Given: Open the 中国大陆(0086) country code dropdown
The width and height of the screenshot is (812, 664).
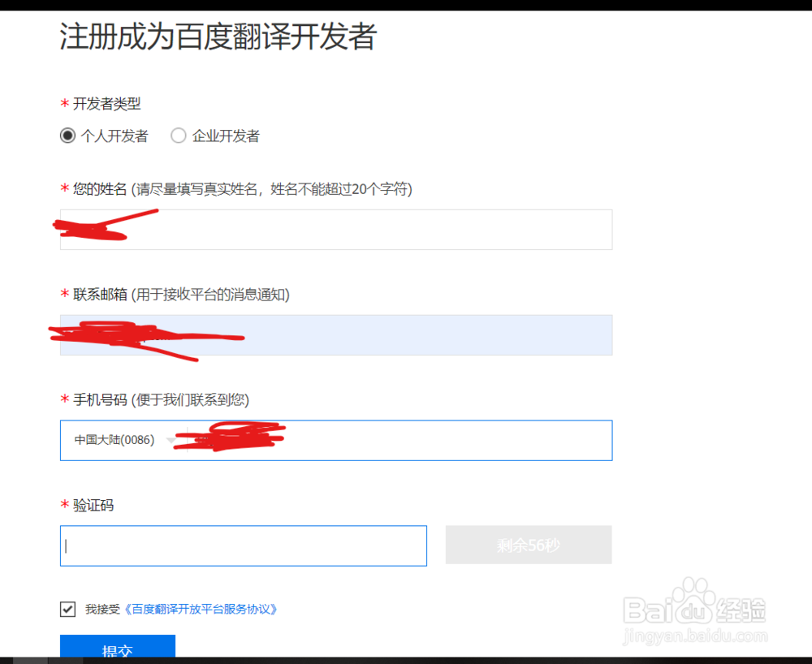Looking at the screenshot, I should pyautogui.click(x=124, y=440).
